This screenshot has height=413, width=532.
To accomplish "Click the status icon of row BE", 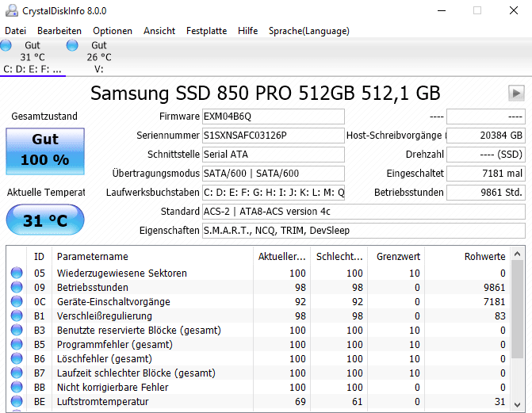I will click(17, 401).
